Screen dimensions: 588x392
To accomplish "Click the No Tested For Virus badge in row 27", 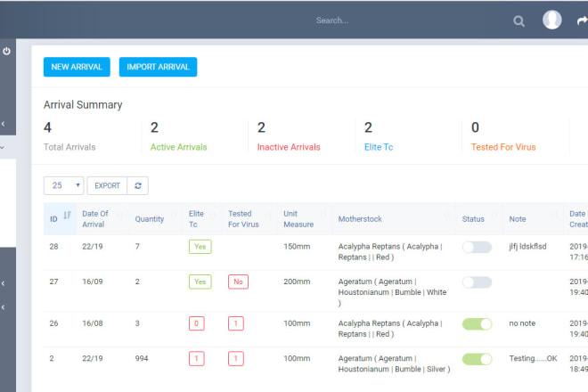I will click(x=238, y=282).
